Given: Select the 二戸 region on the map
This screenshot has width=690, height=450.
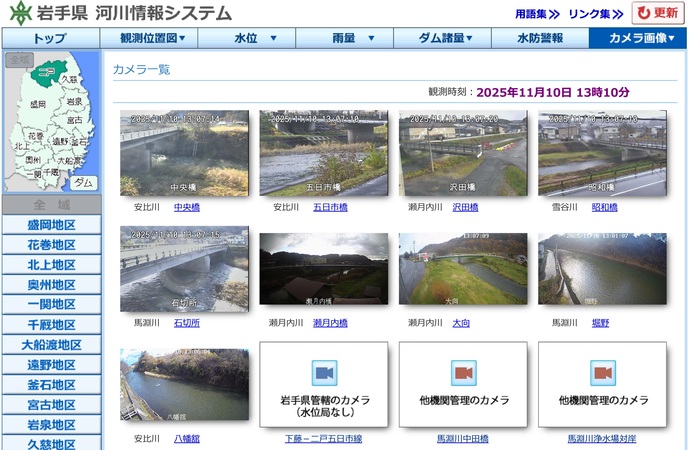Looking at the screenshot, I should (x=48, y=73).
